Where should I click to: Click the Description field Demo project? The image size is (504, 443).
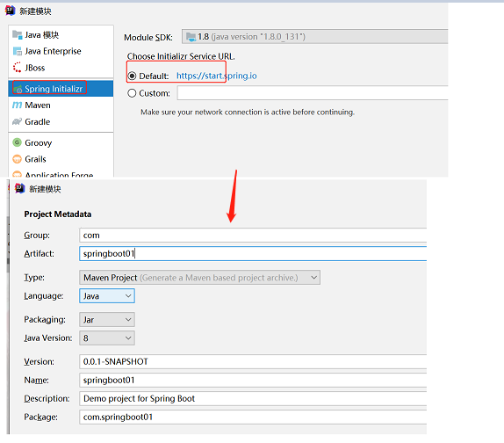pyautogui.click(x=253, y=398)
